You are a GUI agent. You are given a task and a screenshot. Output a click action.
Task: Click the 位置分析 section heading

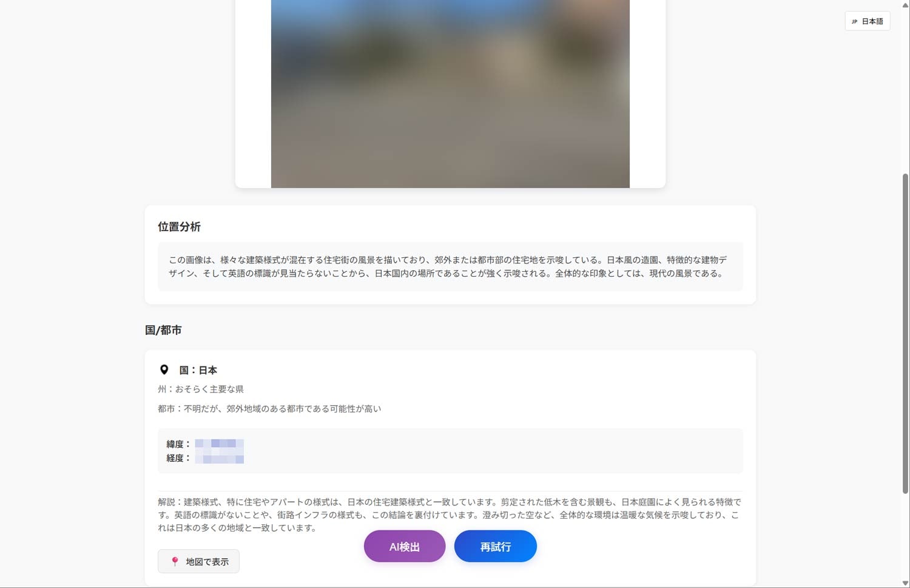(179, 226)
